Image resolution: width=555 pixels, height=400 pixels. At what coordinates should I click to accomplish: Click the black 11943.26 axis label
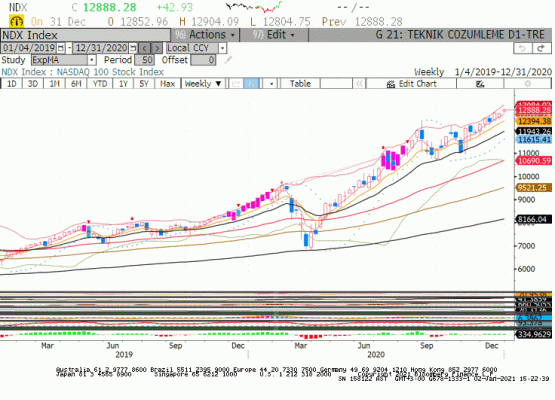point(534,131)
